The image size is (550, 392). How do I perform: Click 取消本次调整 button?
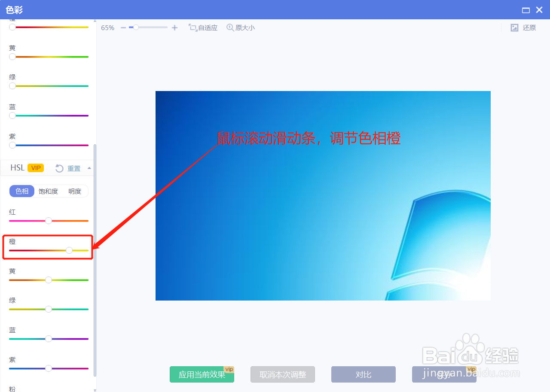283,374
